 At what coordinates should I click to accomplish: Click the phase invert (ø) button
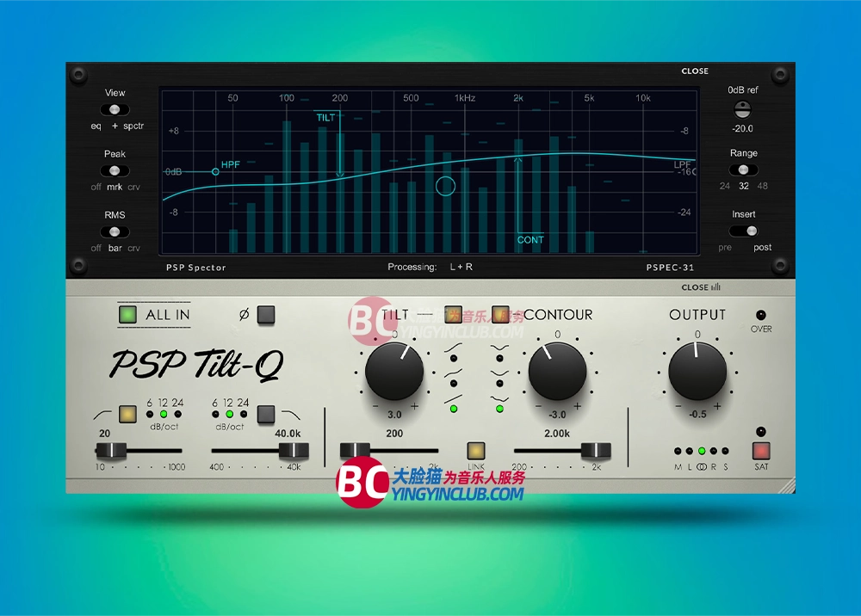(266, 314)
